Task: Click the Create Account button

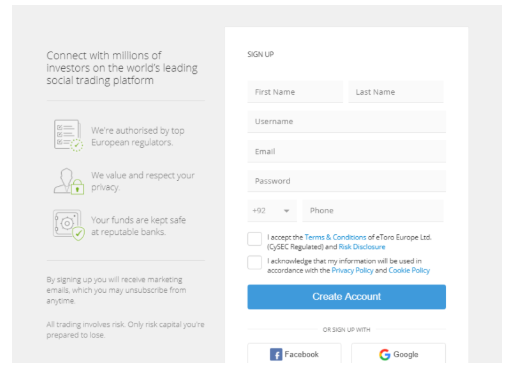Action: click(x=346, y=297)
